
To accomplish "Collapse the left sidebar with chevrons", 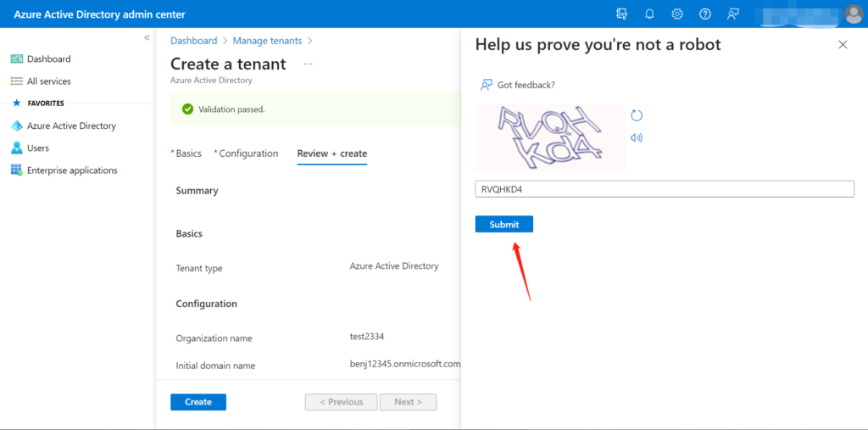I will [147, 37].
